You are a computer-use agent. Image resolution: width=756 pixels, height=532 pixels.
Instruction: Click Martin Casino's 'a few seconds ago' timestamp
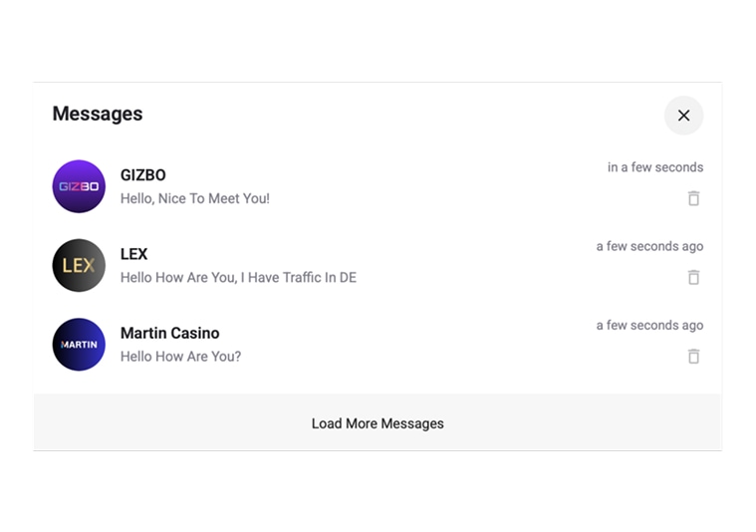pyautogui.click(x=649, y=325)
